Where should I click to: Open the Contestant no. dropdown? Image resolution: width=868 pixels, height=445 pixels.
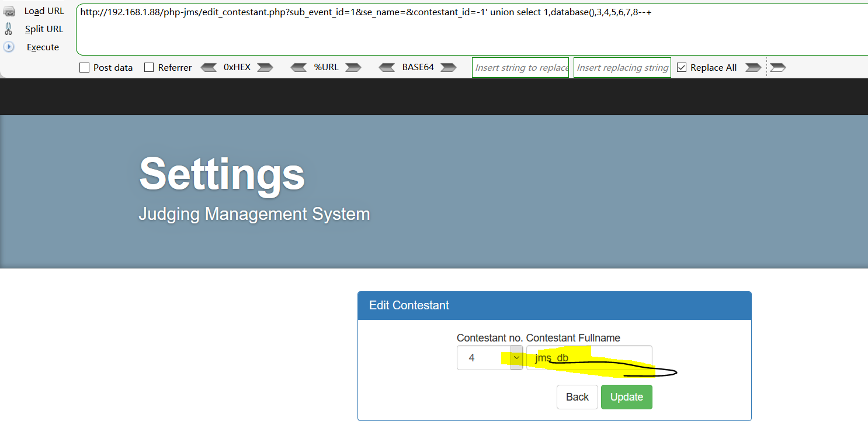(489, 357)
